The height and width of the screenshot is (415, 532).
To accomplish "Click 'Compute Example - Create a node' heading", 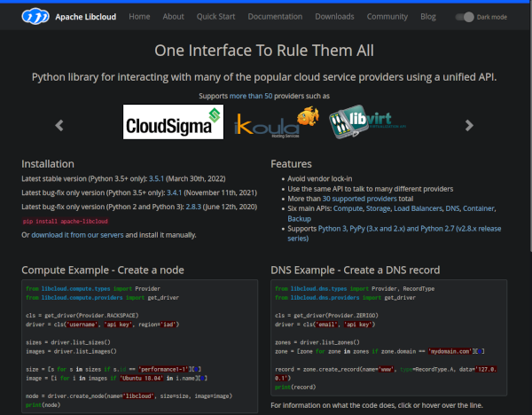I will click(x=103, y=270).
